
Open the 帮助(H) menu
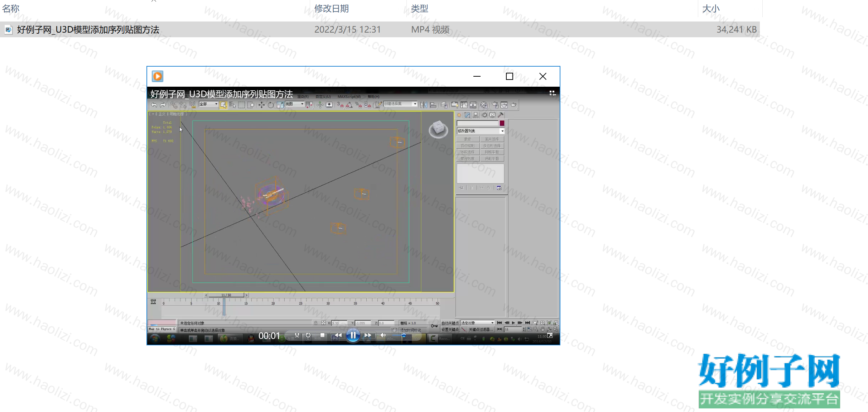pyautogui.click(x=373, y=97)
